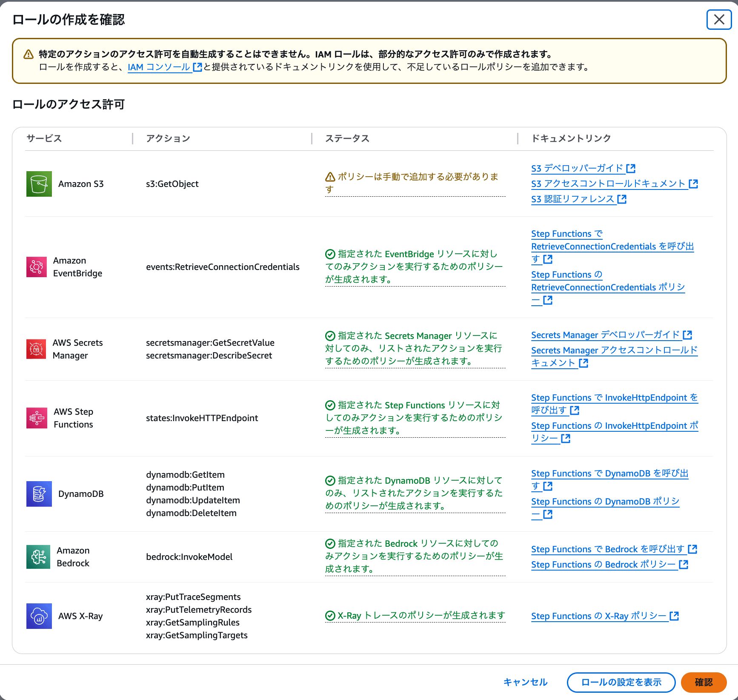Click the ドキュメントリンク column header
Viewport: 738px width, 700px height.
(x=571, y=138)
